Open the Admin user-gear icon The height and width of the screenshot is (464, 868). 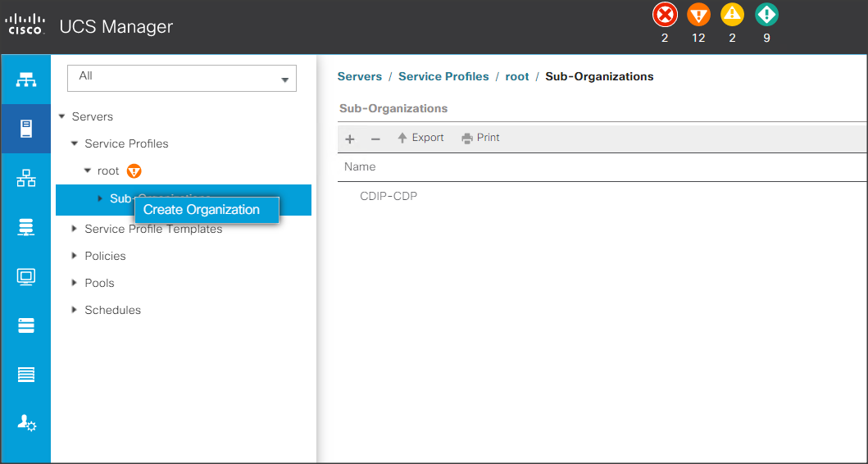tap(26, 424)
